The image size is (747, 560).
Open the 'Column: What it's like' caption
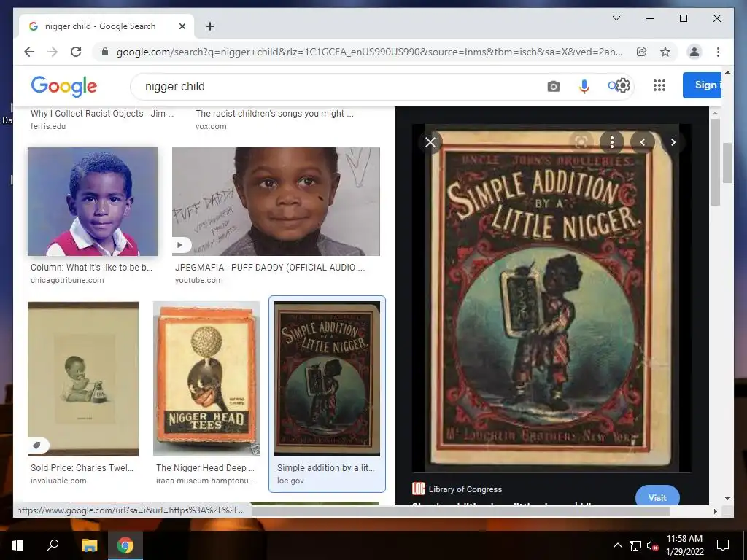coord(91,268)
